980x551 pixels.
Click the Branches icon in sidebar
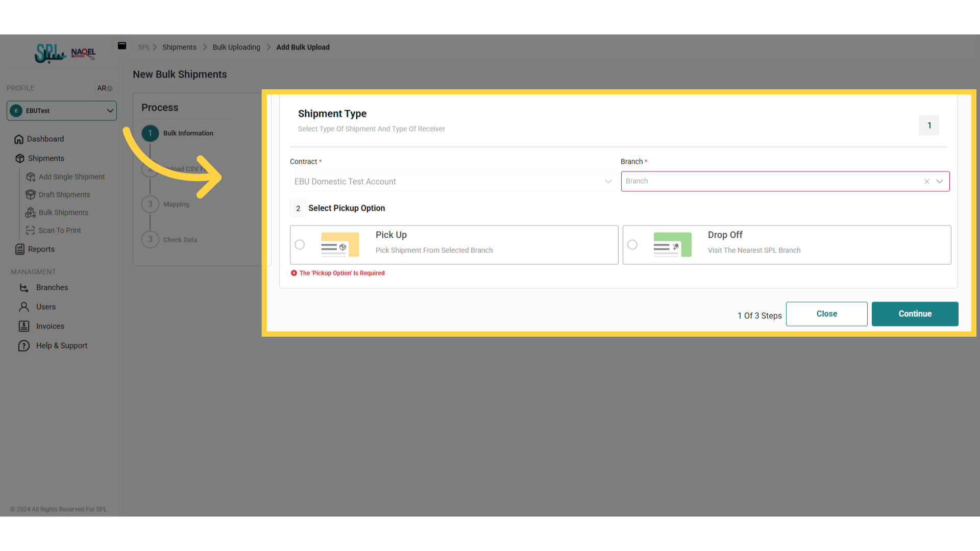[x=24, y=288]
